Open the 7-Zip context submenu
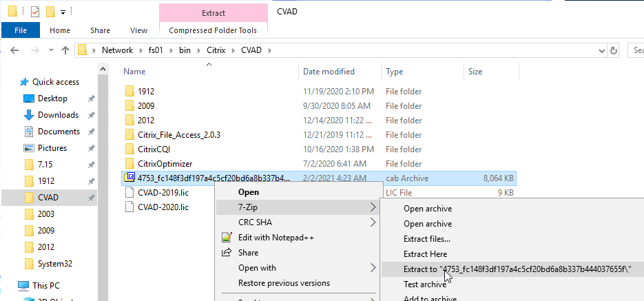Viewport: 644px width, 301px height. 297,207
